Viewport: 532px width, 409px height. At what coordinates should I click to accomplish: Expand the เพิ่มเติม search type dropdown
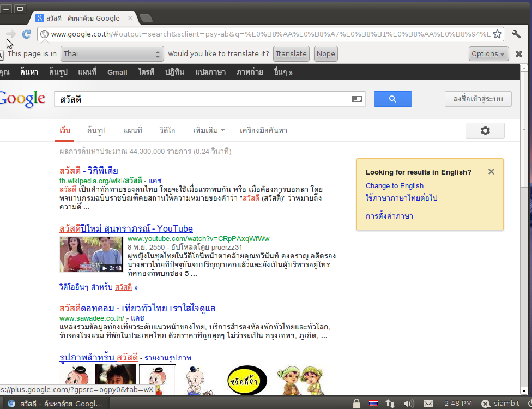(209, 130)
